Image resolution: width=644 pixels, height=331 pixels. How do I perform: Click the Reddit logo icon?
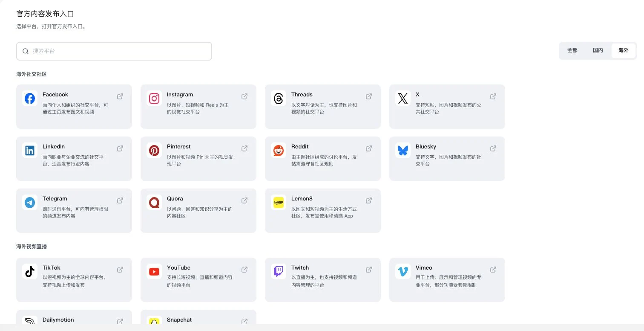[279, 151]
